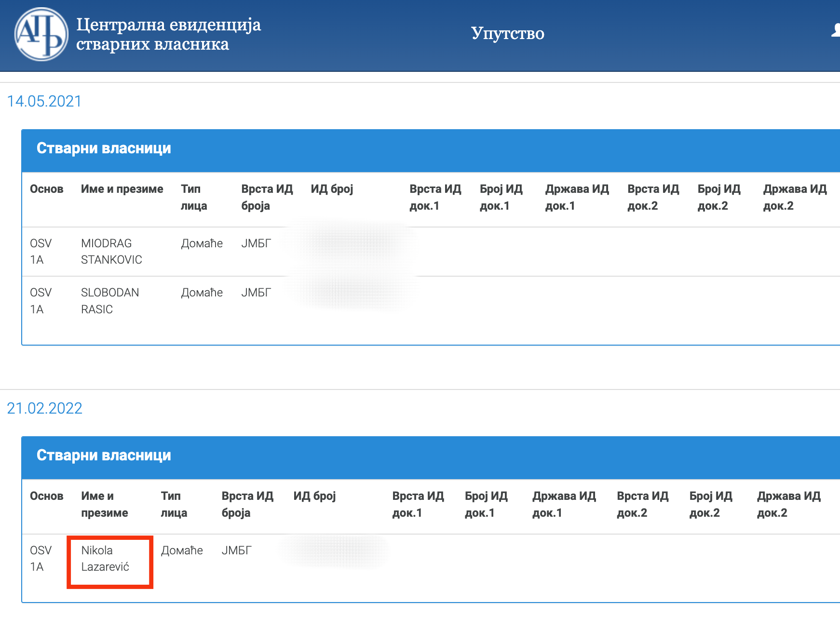Expand the 14.05.2021 date entry
The image size is (840, 630).
(x=44, y=101)
